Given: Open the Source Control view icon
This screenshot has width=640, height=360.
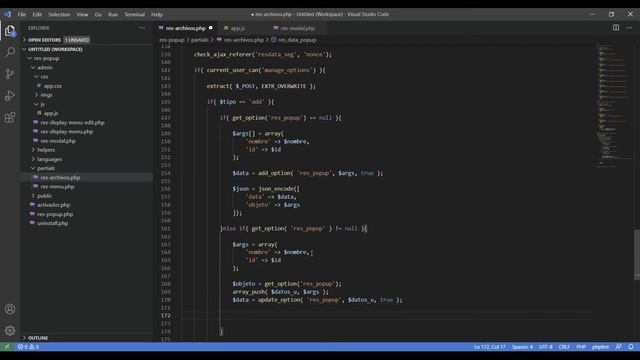Looking at the screenshot, I should [10, 74].
